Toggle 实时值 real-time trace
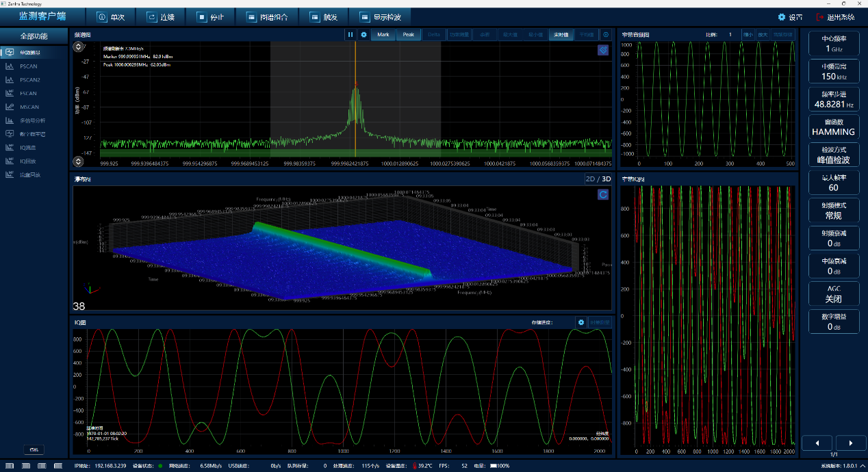The image size is (868, 472). click(561, 34)
